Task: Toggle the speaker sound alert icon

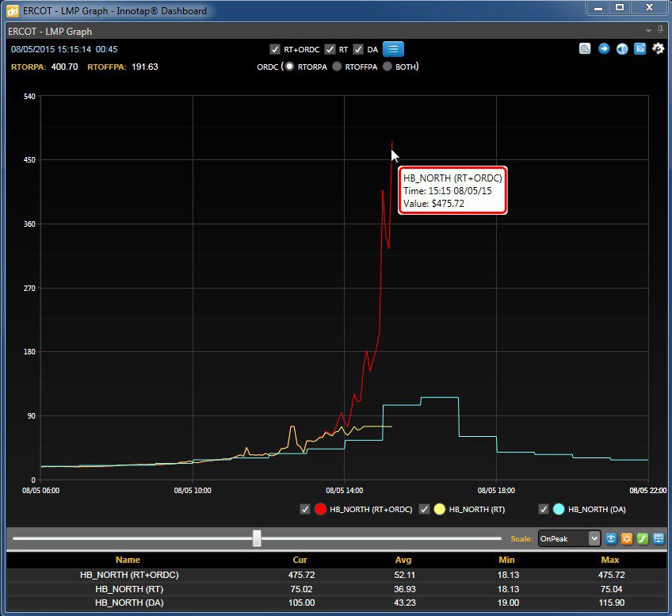Action: click(622, 49)
